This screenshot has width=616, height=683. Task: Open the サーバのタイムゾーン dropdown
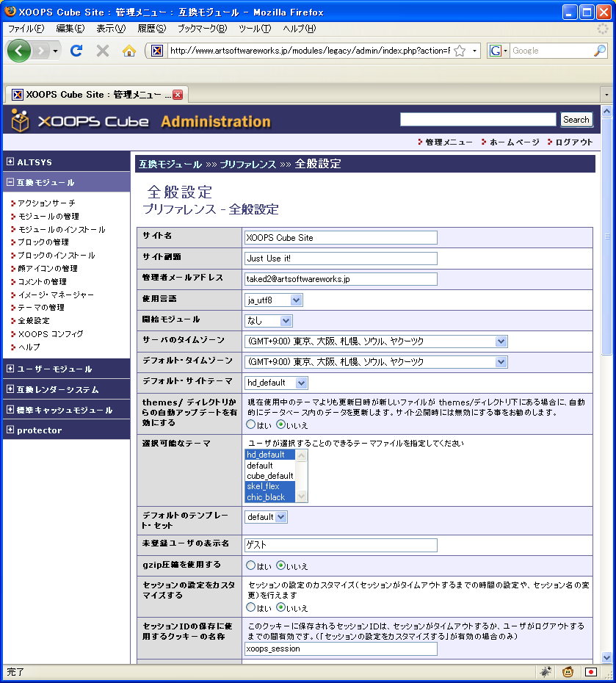[376, 341]
